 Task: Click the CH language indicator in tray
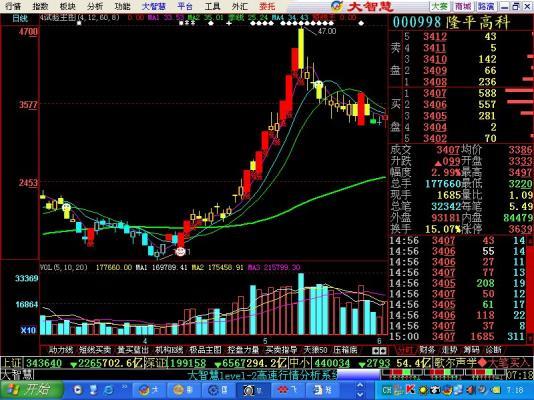(387, 390)
